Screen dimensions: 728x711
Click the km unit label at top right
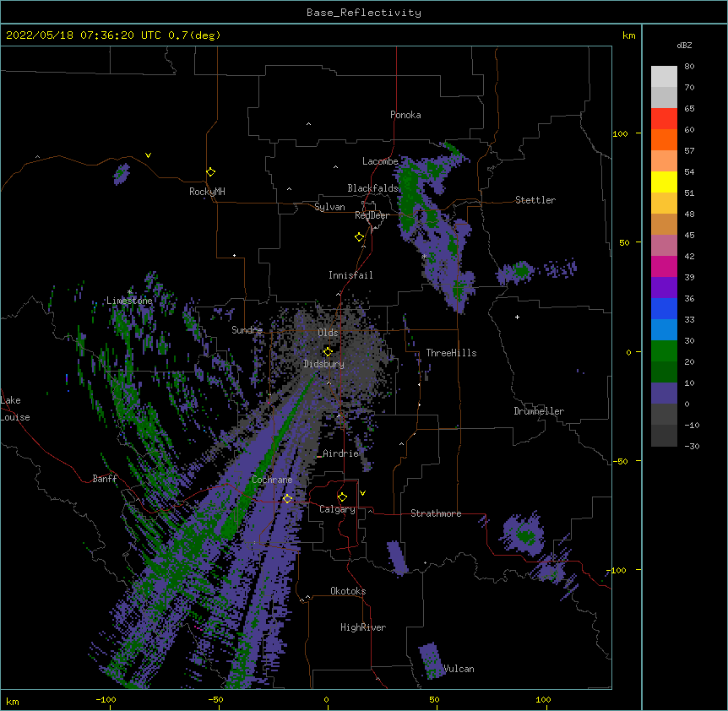click(628, 35)
